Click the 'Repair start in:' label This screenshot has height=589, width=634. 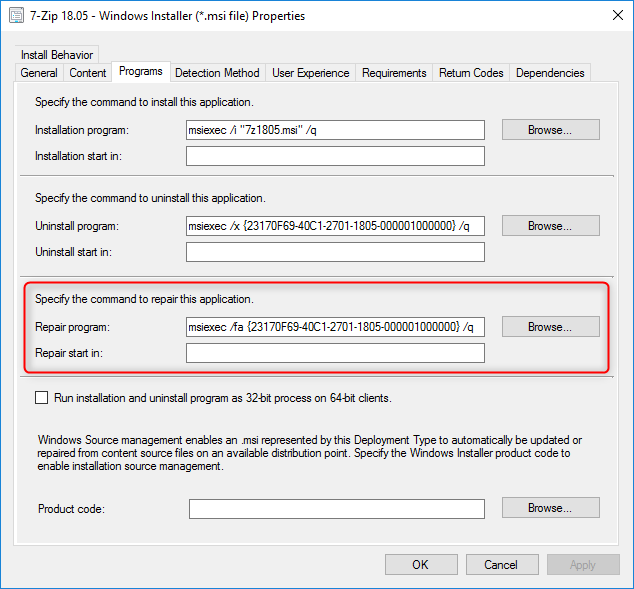pos(69,353)
